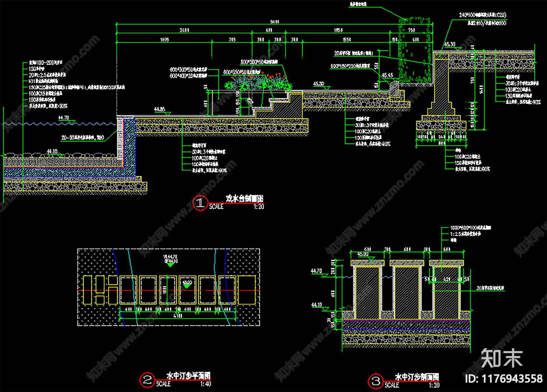The height and width of the screenshot is (392, 547).
Task: Click the 1000*600*100 annotation text
Action: [x=470, y=228]
